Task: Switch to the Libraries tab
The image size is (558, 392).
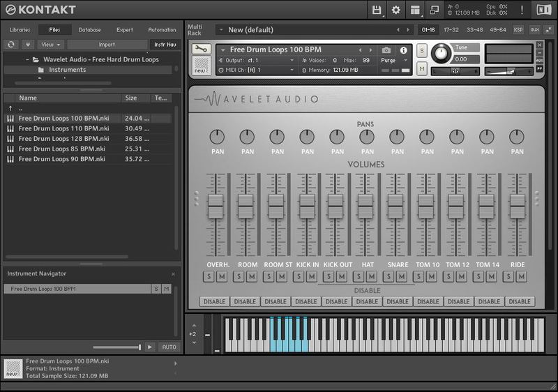Action: [x=20, y=30]
